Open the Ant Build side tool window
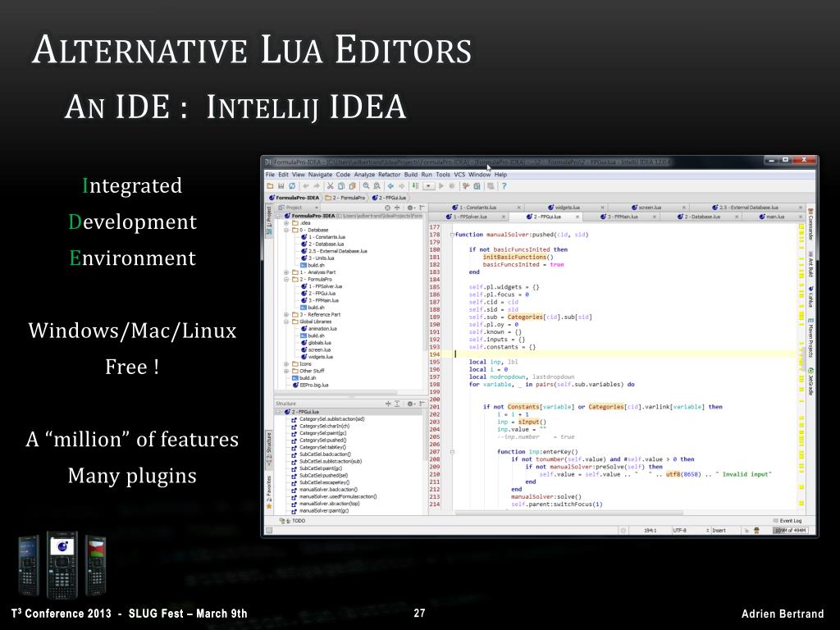The width and height of the screenshot is (840, 630). click(x=810, y=264)
